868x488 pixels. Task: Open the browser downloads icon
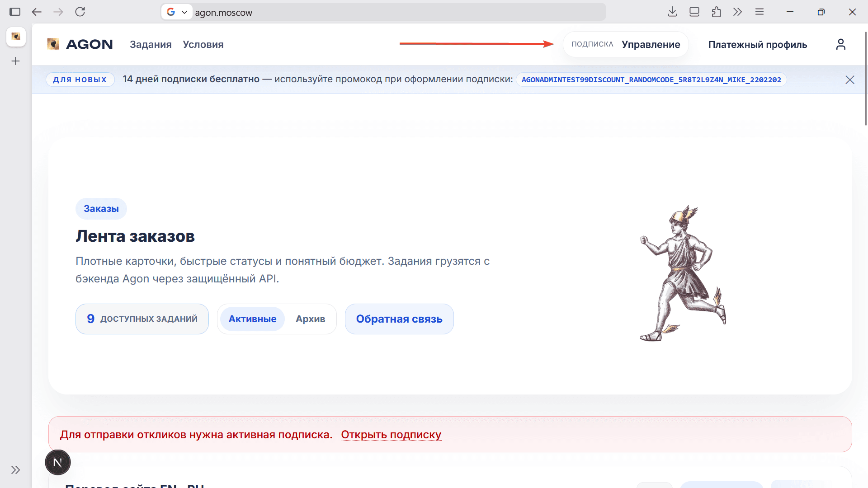click(672, 12)
